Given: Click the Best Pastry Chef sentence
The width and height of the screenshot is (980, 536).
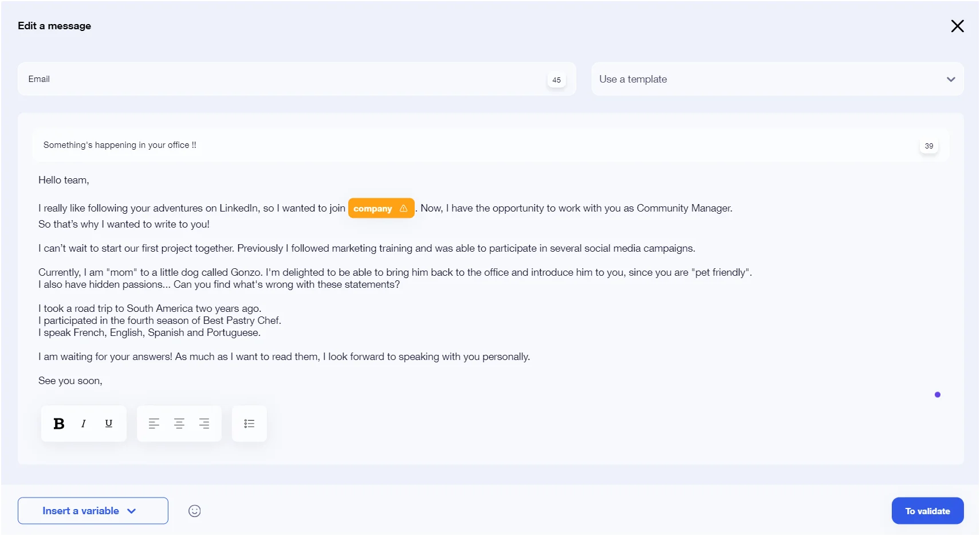Looking at the screenshot, I should click(160, 320).
